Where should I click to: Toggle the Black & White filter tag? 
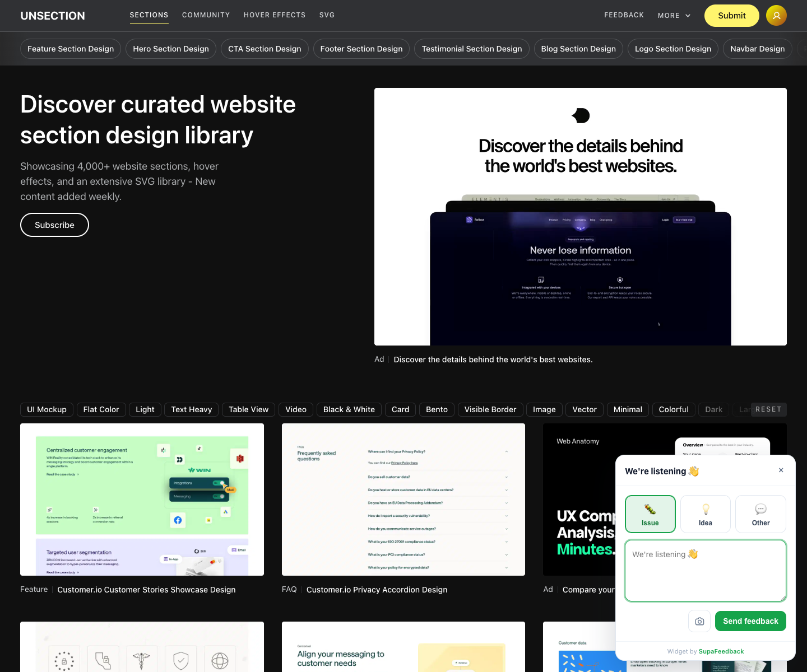(x=349, y=409)
